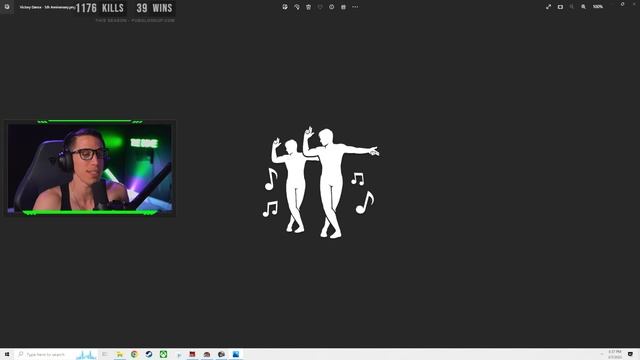Switch to the Photos app blue taskbar icon
640x360 pixels.
pos(236,354)
